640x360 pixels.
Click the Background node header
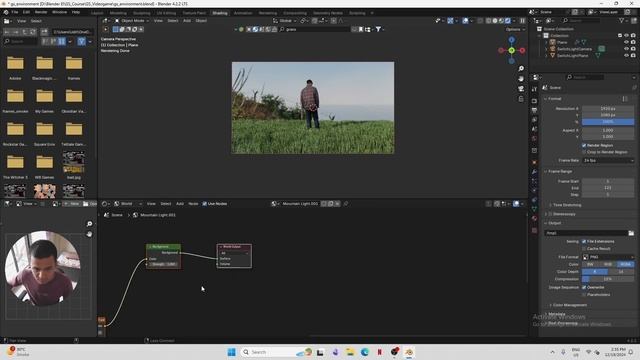(163, 247)
